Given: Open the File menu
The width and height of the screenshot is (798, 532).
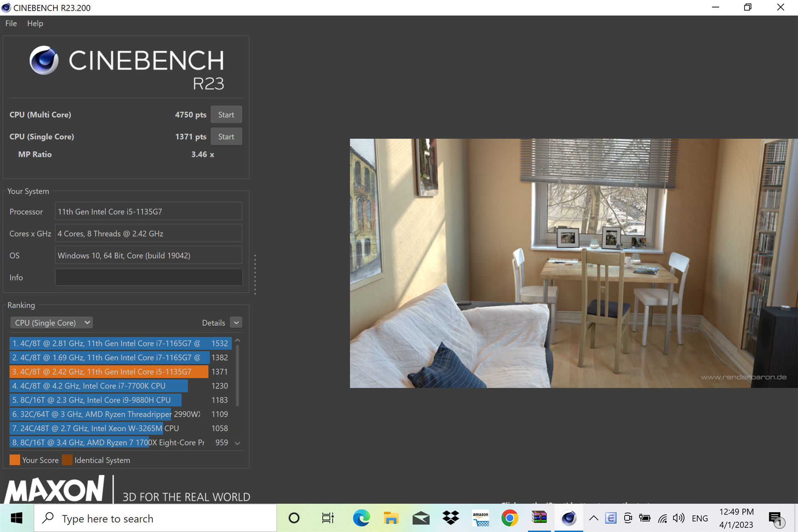Looking at the screenshot, I should point(11,23).
